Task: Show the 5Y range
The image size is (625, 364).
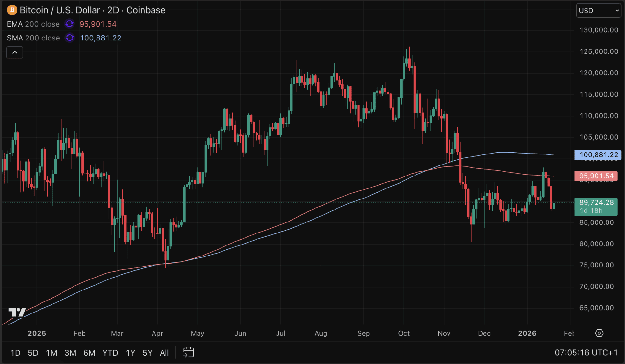Action: pyautogui.click(x=147, y=353)
